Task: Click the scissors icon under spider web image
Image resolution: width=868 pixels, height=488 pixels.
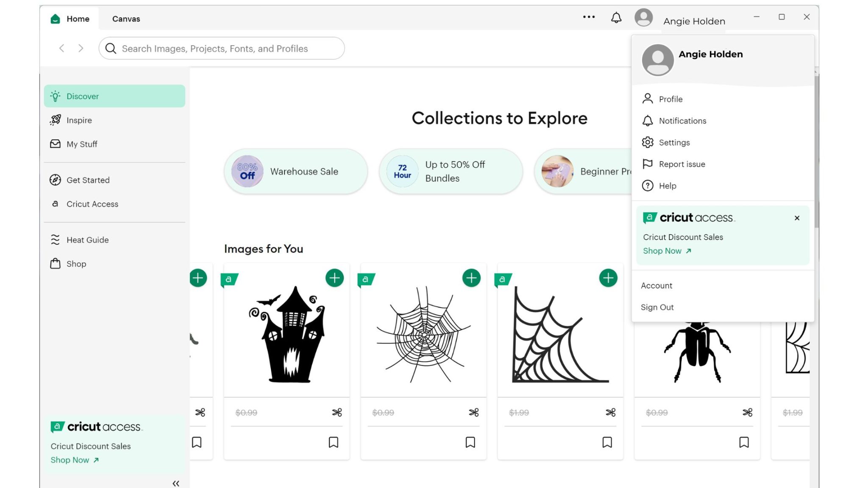Action: pyautogui.click(x=473, y=412)
